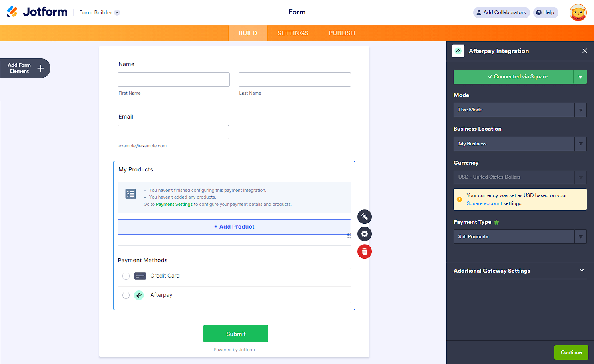Open the Form Builder dropdown
This screenshot has height=364, width=594.
tap(99, 12)
